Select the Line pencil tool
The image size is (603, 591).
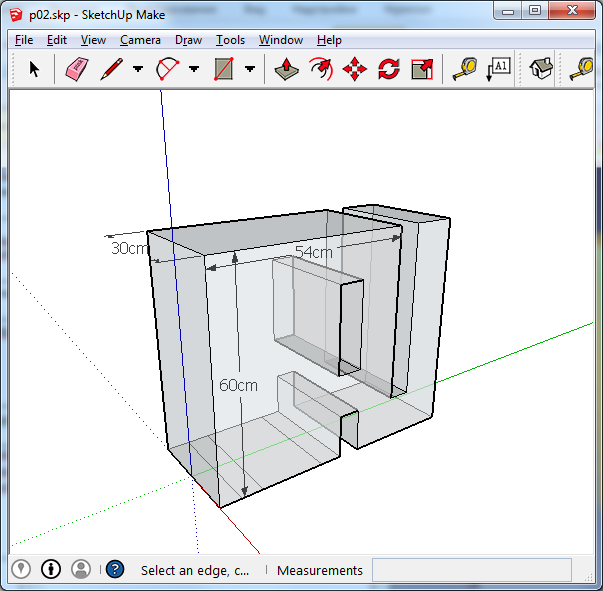point(111,69)
